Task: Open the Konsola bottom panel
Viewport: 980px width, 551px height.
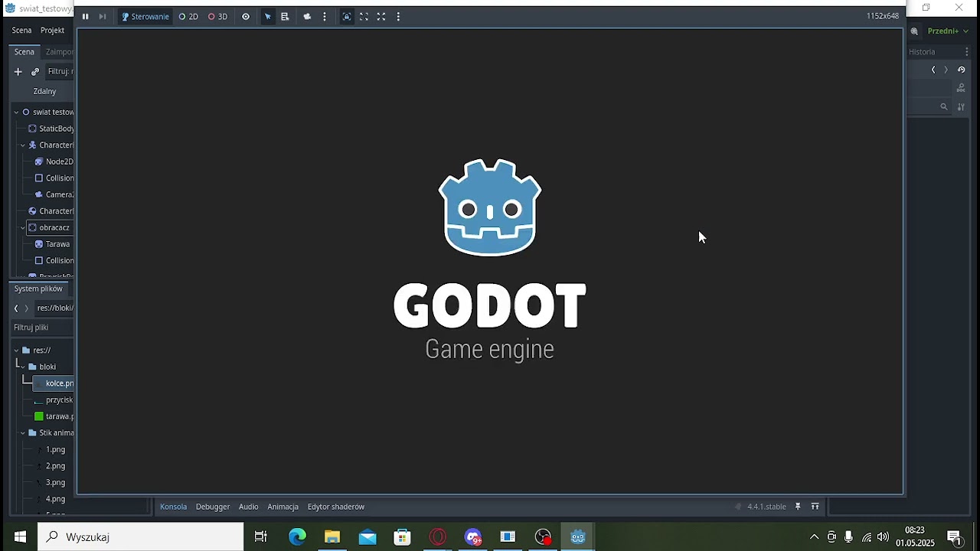Action: coord(173,507)
